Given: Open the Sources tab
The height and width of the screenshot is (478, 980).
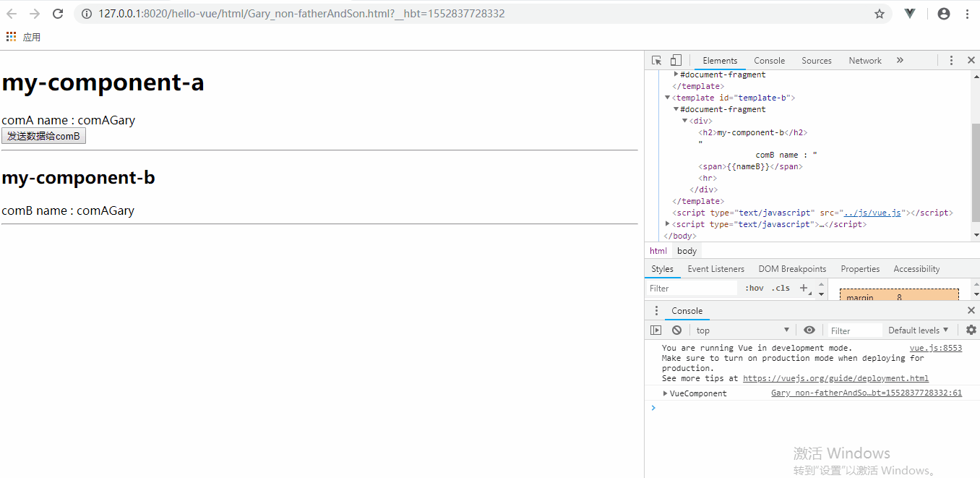Looking at the screenshot, I should tap(817, 61).
